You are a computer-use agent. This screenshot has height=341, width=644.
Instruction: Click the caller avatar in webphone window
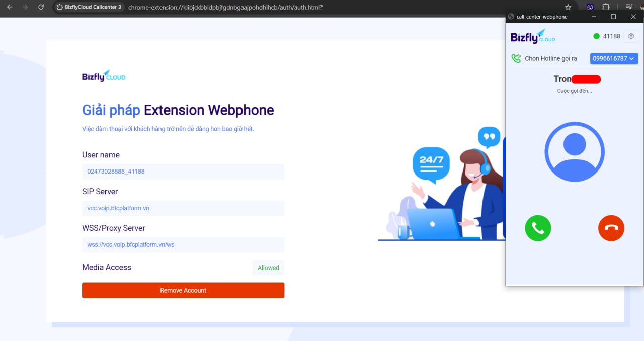(575, 151)
